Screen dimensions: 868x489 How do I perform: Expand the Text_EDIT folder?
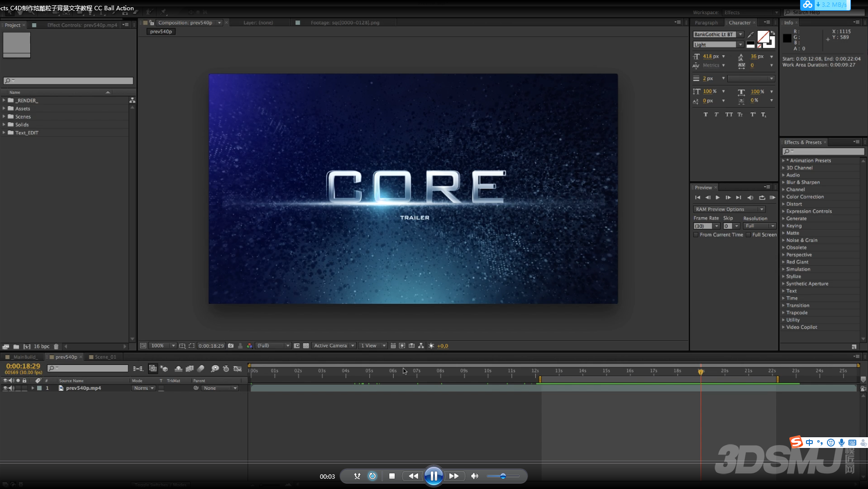(x=4, y=132)
